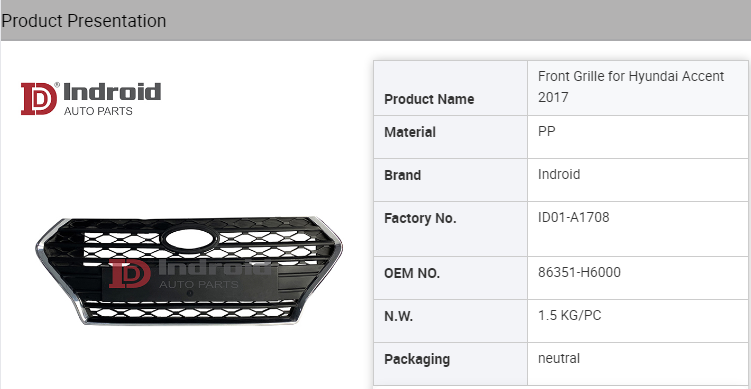
Task: Open the front grille product image
Action: pyautogui.click(x=189, y=271)
